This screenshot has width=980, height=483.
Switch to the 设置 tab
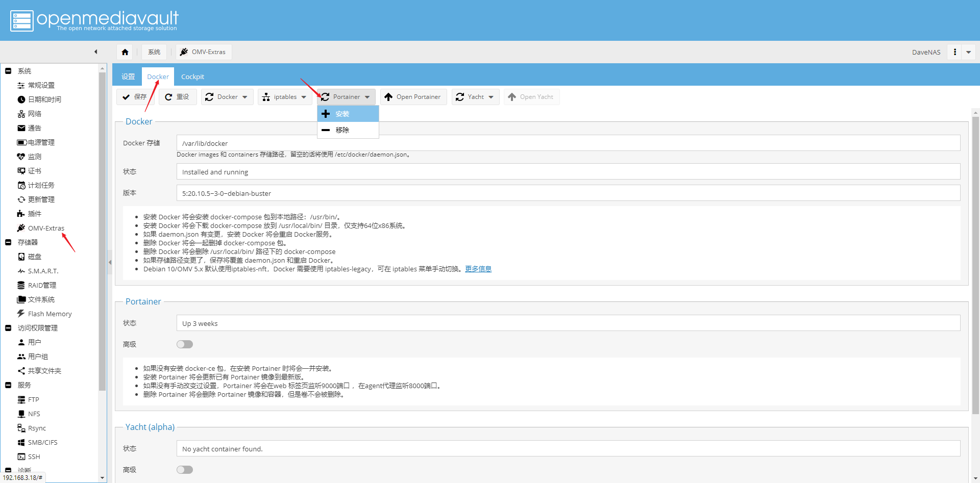pos(128,77)
